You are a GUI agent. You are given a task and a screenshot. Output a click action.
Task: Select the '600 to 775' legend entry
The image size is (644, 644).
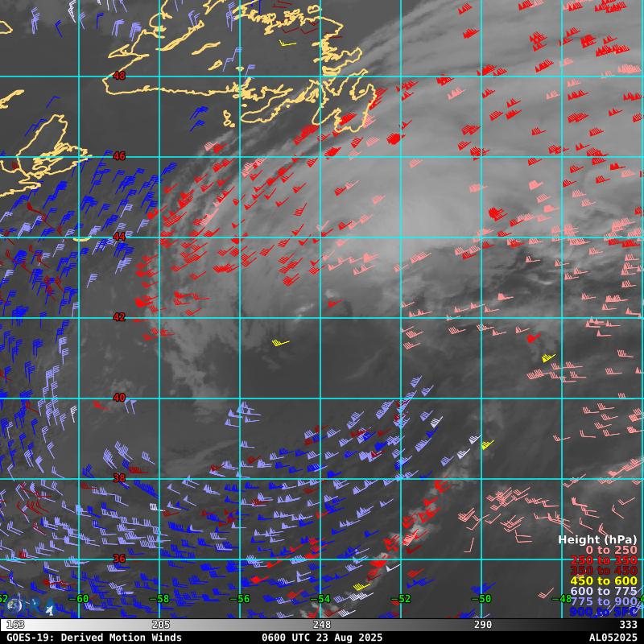point(604,591)
